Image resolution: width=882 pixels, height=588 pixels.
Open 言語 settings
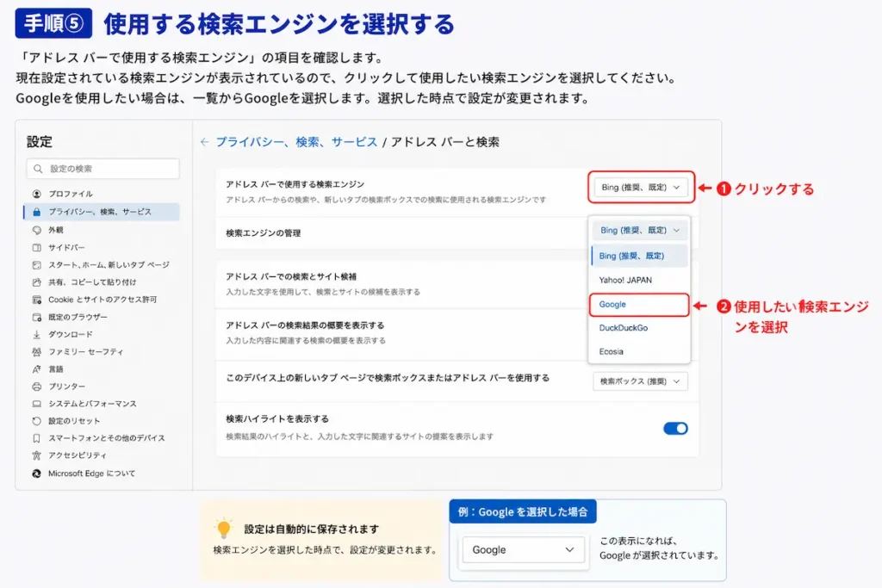[x=56, y=369]
